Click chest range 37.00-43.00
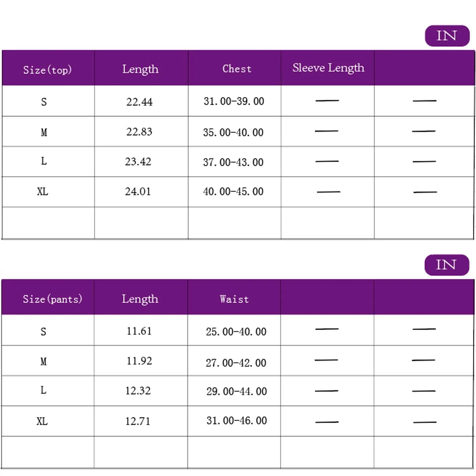The width and height of the screenshot is (476, 476). pyautogui.click(x=233, y=162)
